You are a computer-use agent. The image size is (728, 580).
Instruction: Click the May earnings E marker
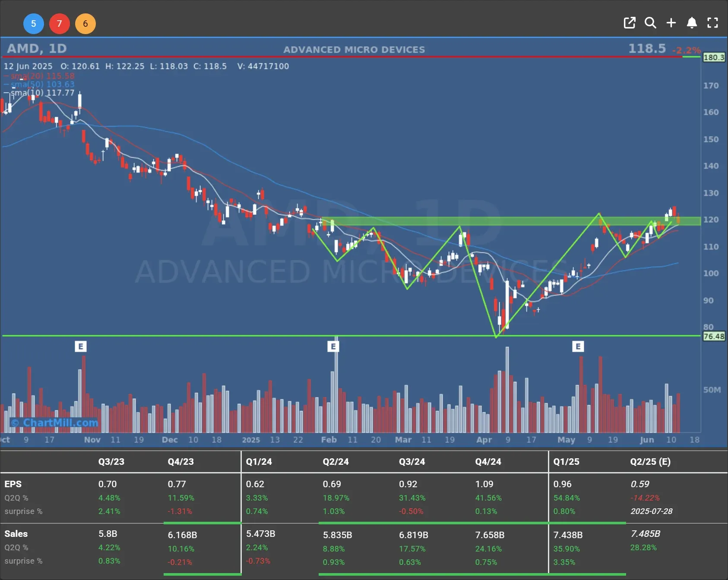click(x=578, y=347)
